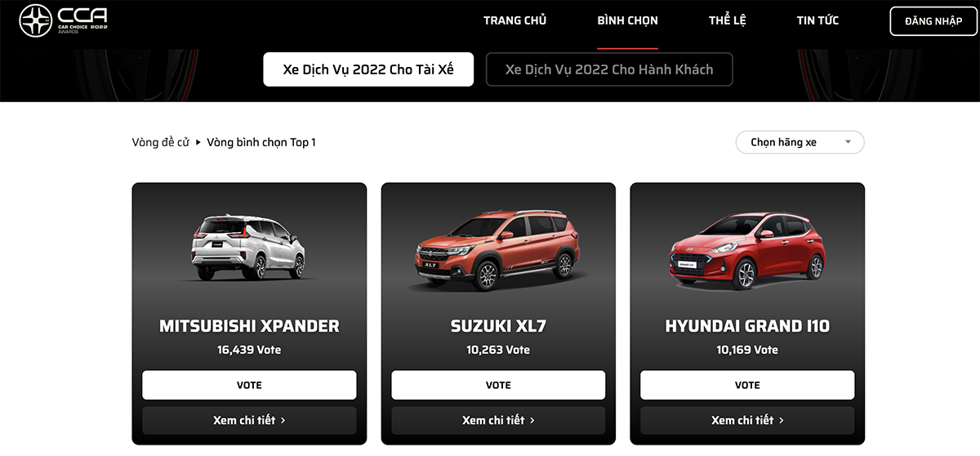Select the Xe Dịch Vụ 2022 Cho Tài Xế tab
The width and height of the screenshot is (980, 456).
click(368, 69)
